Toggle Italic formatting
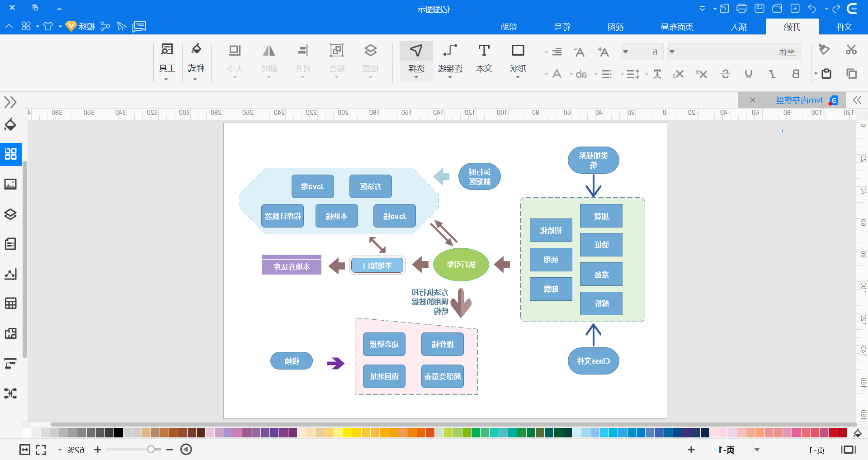The image size is (868, 460). tap(772, 74)
